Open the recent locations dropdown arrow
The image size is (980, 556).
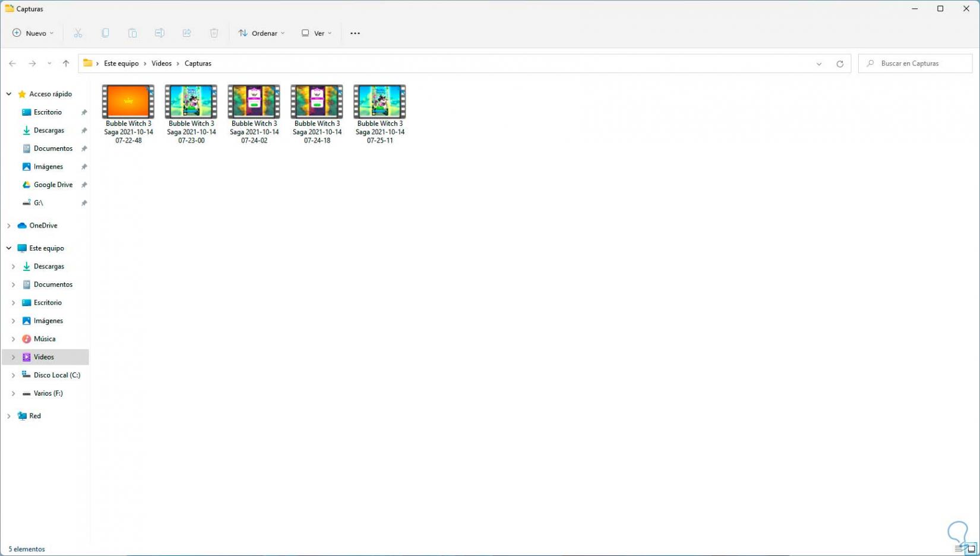click(x=49, y=64)
